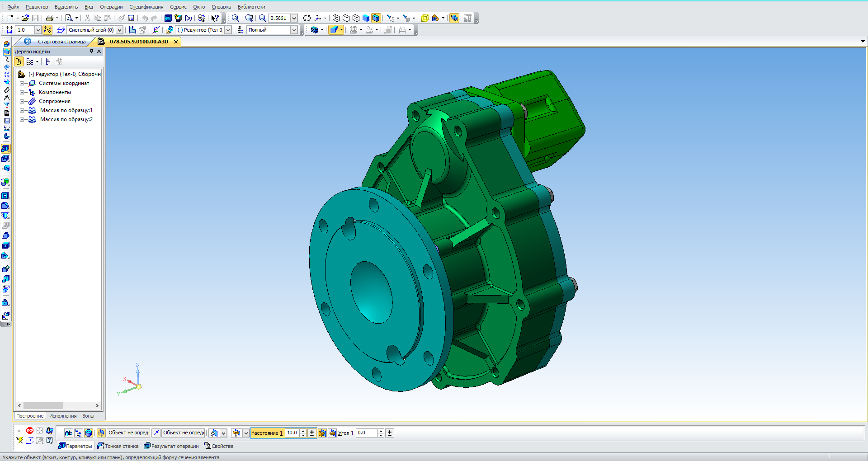Image resolution: width=868 pixels, height=461 pixels.
Task: Open the Полный display mode dropdown
Action: (294, 30)
